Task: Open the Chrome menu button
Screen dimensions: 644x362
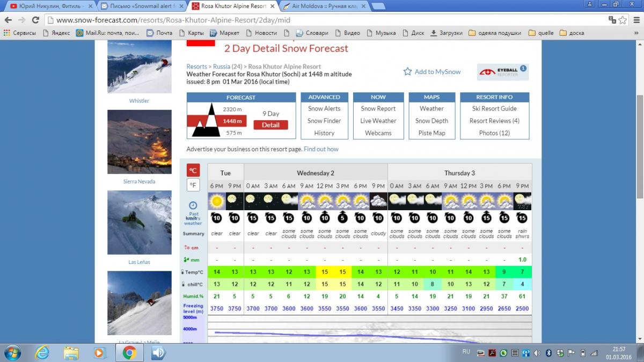Action: pos(636,20)
